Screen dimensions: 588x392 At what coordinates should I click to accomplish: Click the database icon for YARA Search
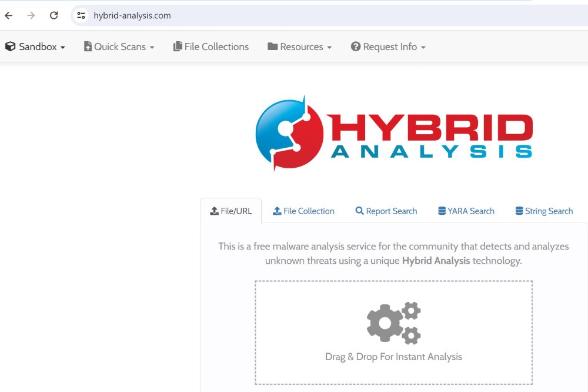[442, 211]
